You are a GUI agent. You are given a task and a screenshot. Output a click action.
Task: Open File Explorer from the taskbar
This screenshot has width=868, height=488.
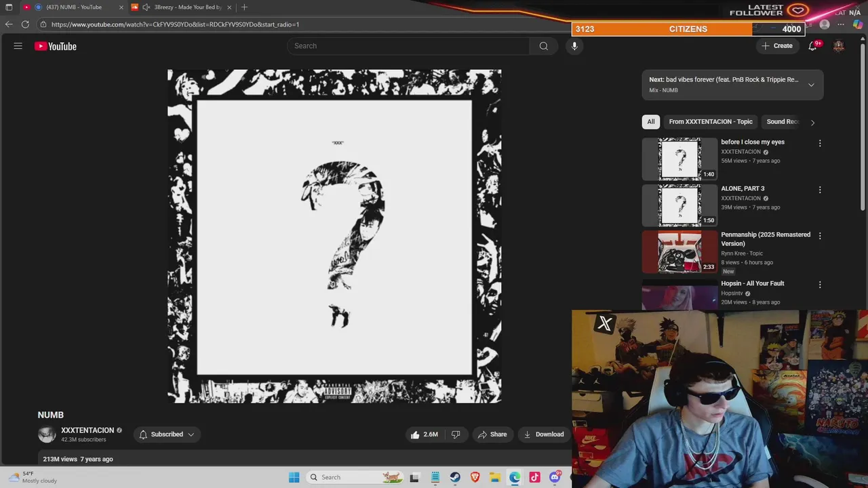495,477
